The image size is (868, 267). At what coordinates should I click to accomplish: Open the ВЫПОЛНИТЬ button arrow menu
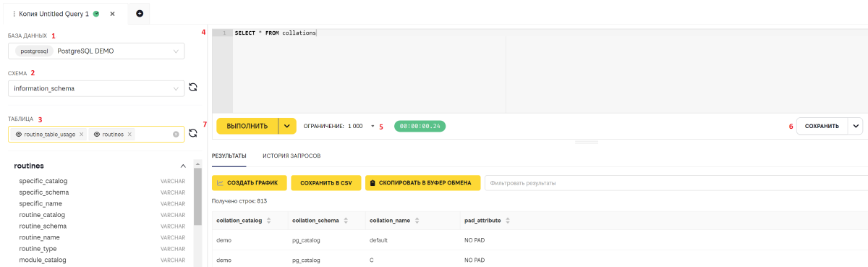click(287, 126)
